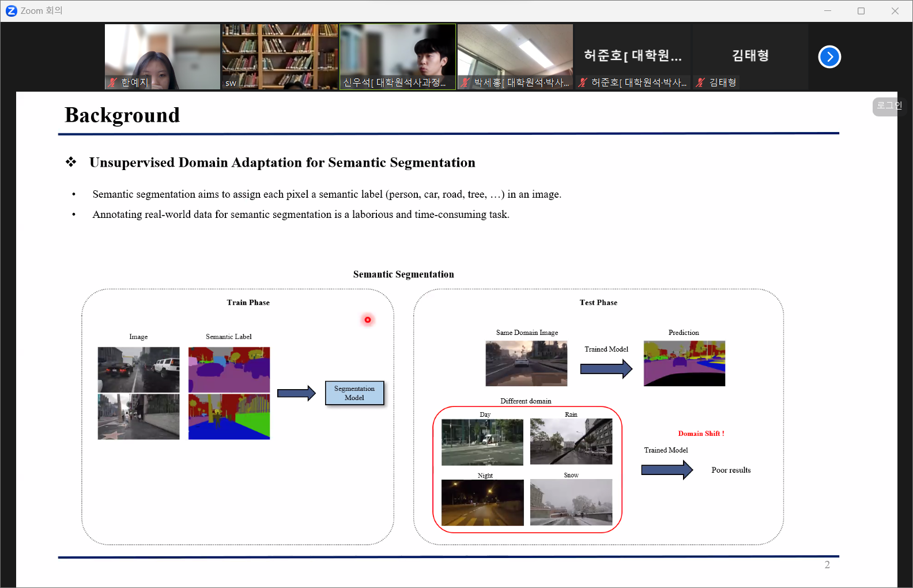Click the muted mic icon beside 박세홍
The image size is (913, 588).
(465, 82)
